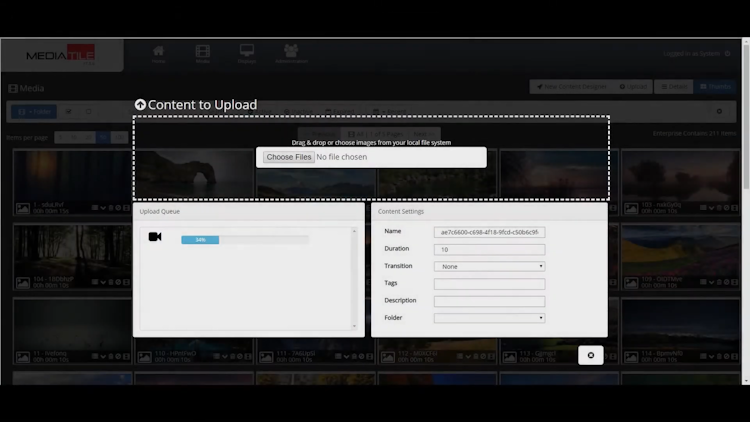Click trash icon on media item 114
750x422 pixels.
pyautogui.click(x=719, y=356)
